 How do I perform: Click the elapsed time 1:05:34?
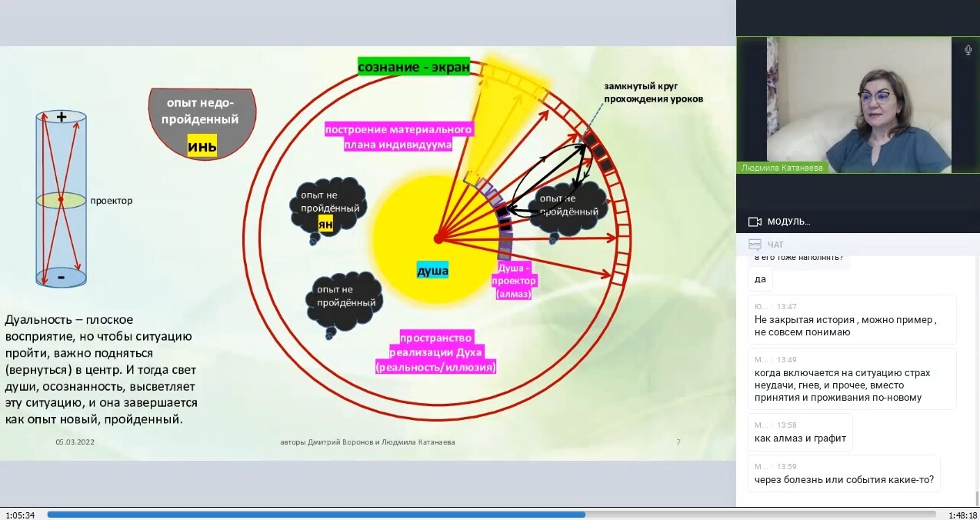(x=19, y=515)
